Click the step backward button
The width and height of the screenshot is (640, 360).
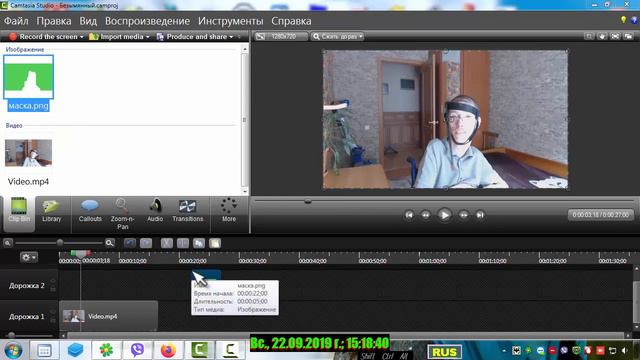pos(426,215)
